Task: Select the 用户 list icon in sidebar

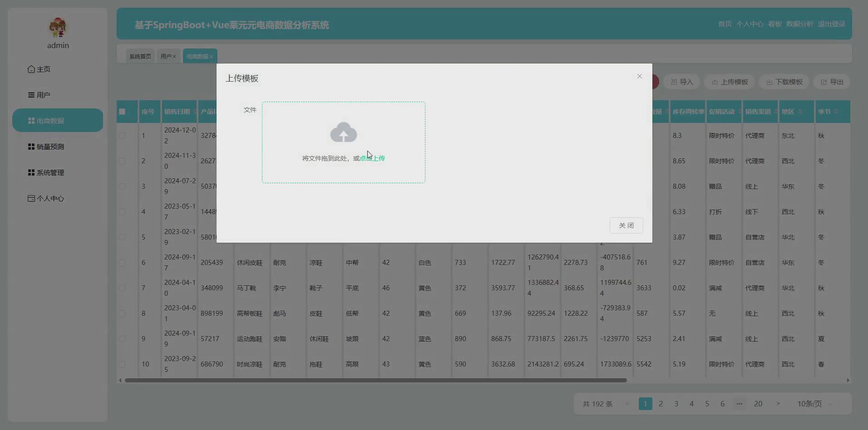Action: pyautogui.click(x=31, y=94)
